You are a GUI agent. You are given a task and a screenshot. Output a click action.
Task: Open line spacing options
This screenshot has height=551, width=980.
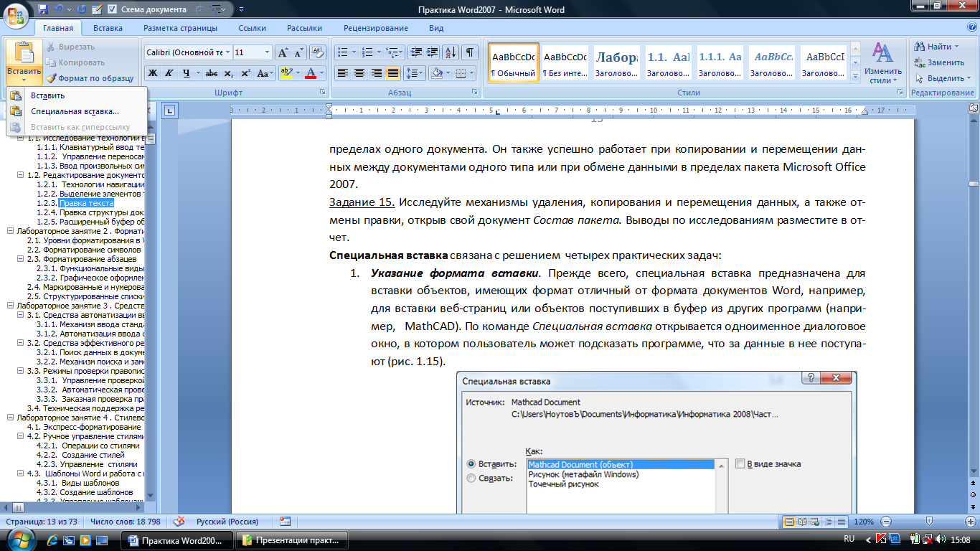tap(415, 73)
